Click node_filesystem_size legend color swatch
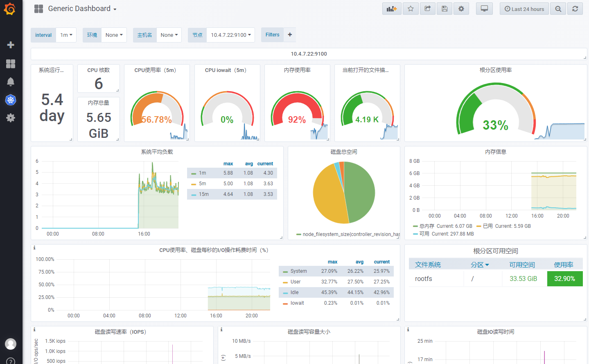Image resolution: width=589 pixels, height=364 pixels. [x=299, y=234]
